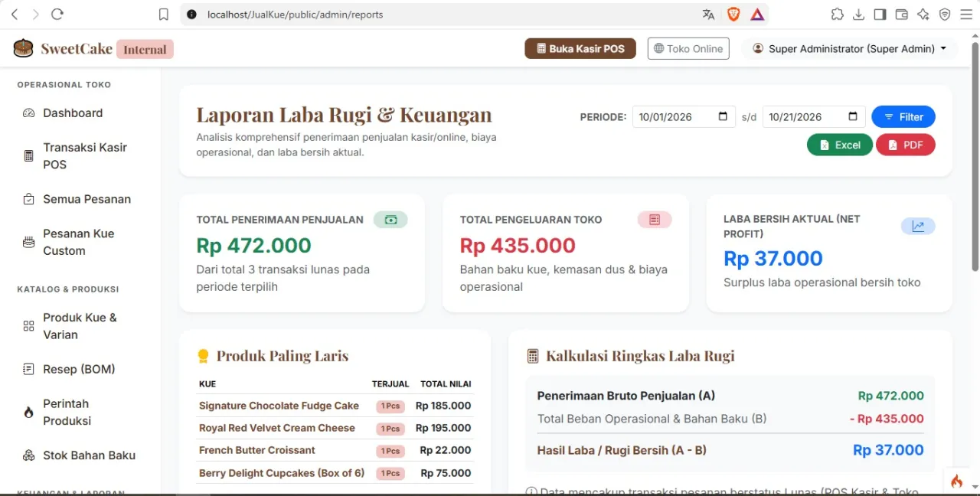
Task: Open the browser extensions puzzle icon
Action: [837, 15]
